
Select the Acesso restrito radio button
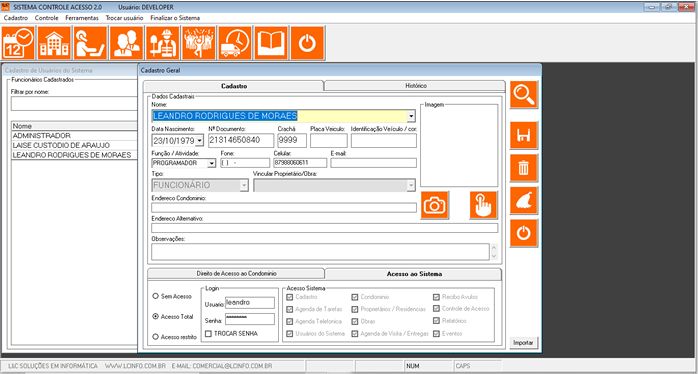[x=156, y=337]
